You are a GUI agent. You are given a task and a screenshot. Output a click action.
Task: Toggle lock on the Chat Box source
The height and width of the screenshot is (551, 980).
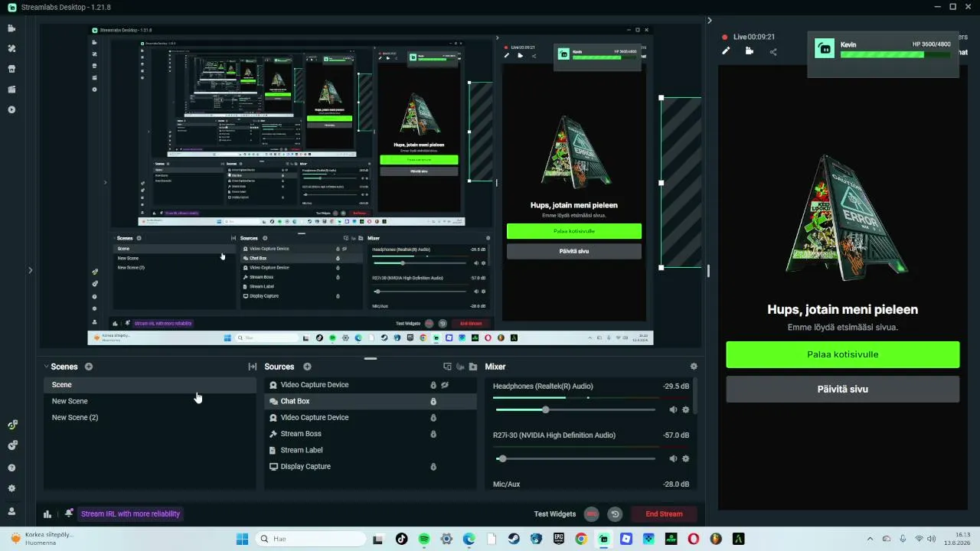433,401
